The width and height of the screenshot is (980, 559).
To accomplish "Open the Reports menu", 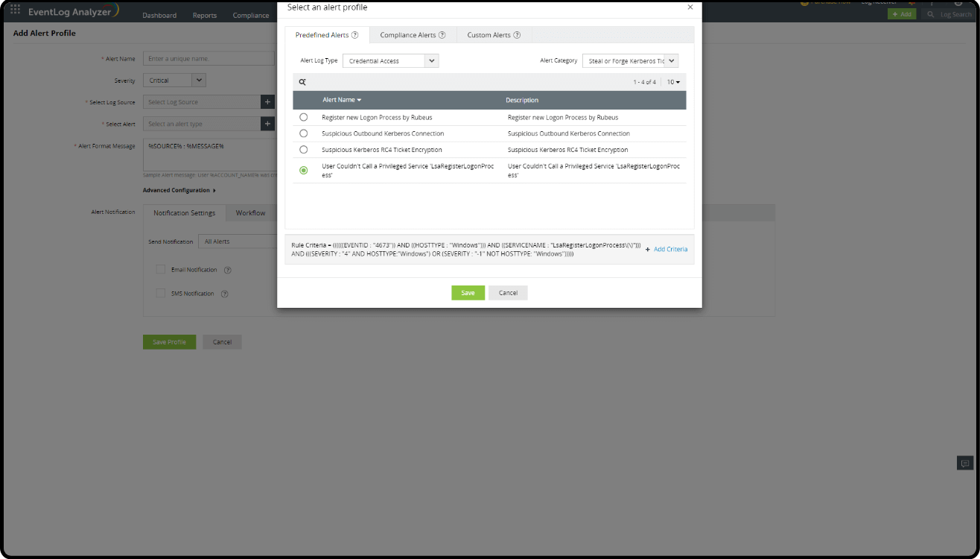I will 205,15.
